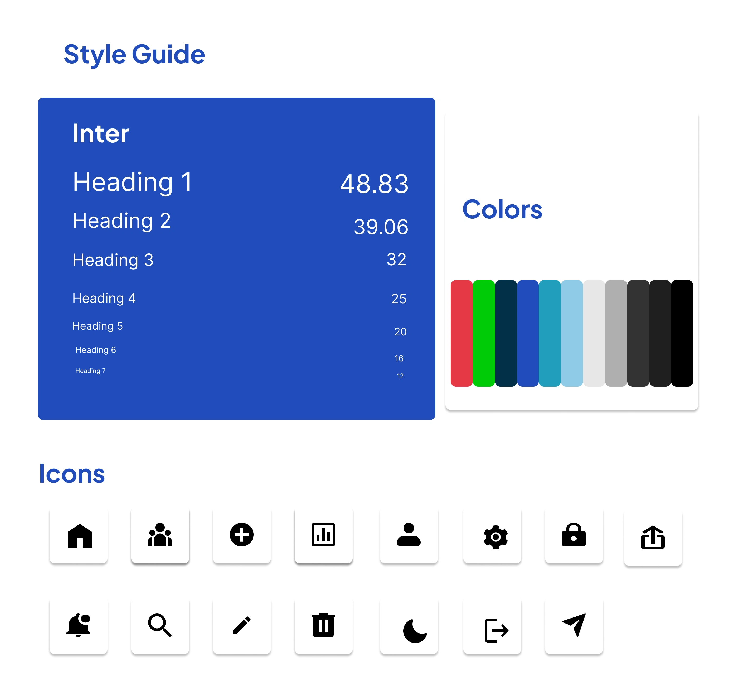Select the group of people icon
This screenshot has width=738, height=700.
point(160,535)
